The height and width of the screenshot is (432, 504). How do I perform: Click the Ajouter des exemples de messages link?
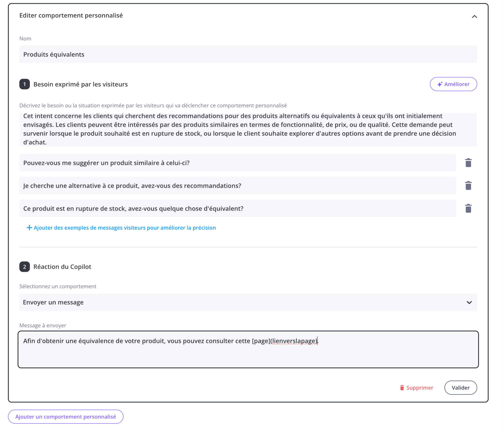point(125,228)
